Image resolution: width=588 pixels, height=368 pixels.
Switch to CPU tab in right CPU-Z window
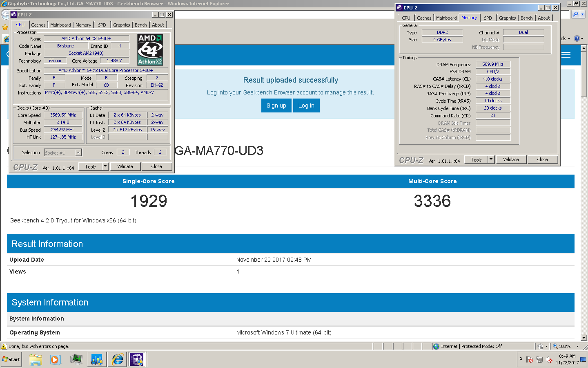406,18
